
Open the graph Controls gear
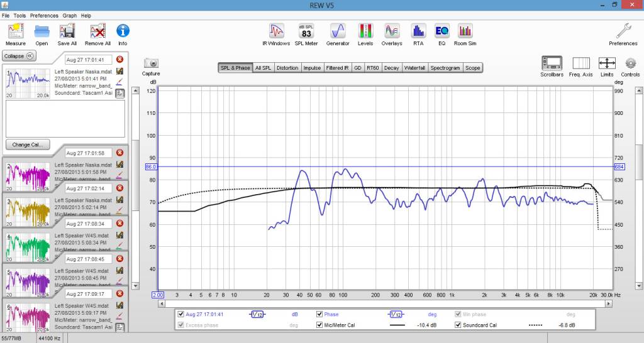click(x=631, y=63)
